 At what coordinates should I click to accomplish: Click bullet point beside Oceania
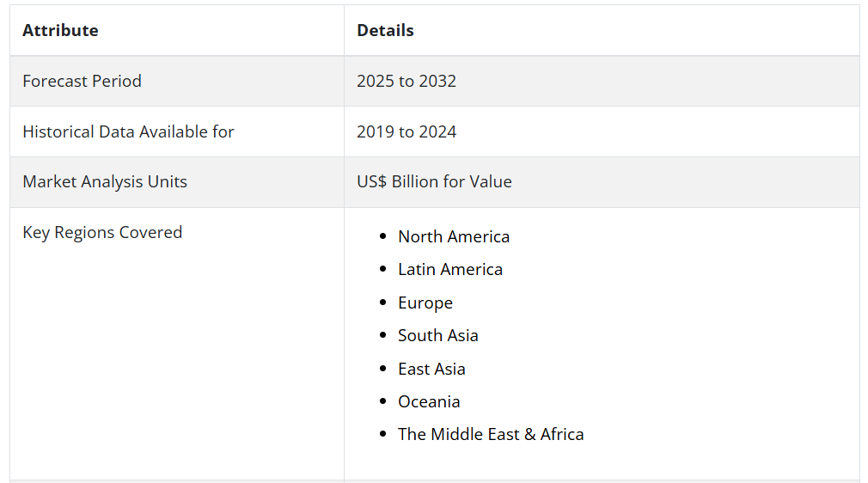coord(382,402)
